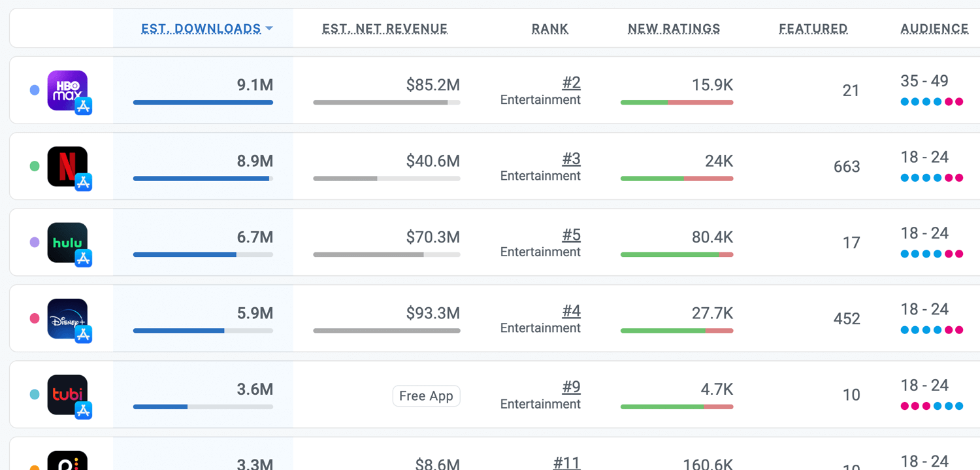Click the pink color dot beside Disney+
Screen dimensions: 980x470
[35, 318]
